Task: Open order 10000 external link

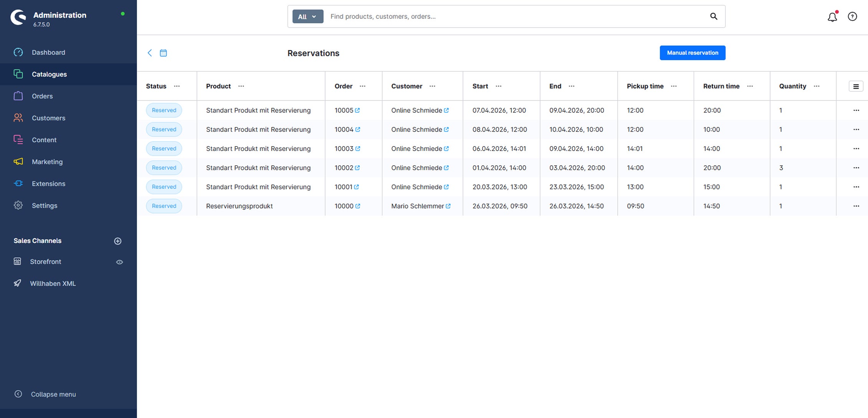Action: (357, 206)
